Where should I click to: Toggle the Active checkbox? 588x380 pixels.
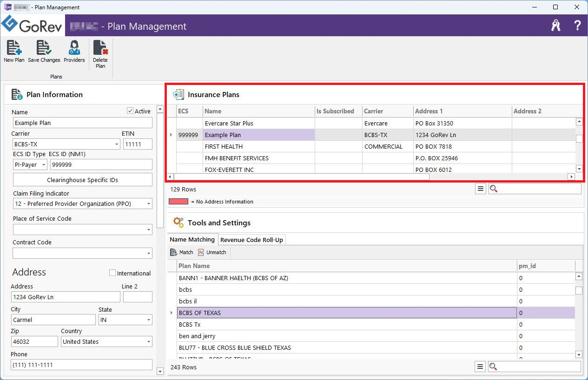pos(130,111)
